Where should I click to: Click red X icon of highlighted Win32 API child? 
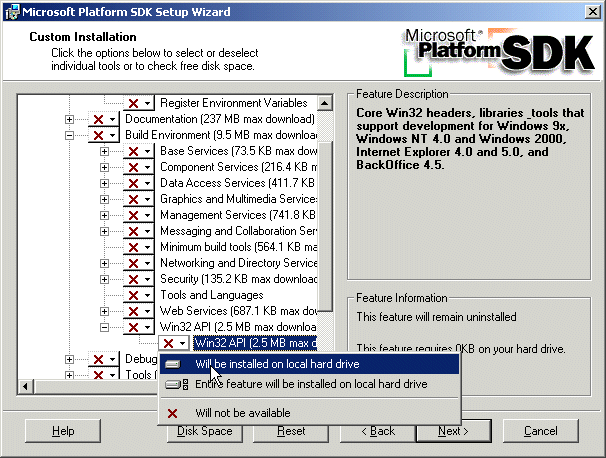[x=169, y=343]
